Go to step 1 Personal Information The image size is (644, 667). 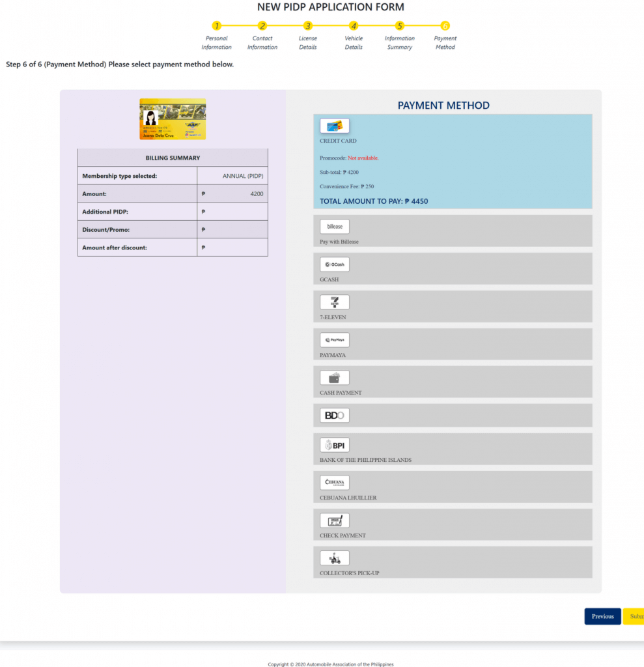click(x=217, y=26)
